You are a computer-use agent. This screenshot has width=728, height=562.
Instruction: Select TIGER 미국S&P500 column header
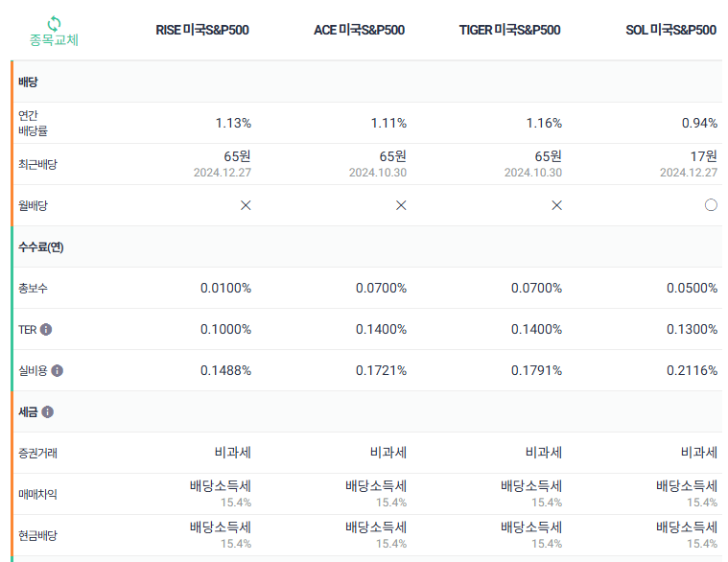[509, 30]
